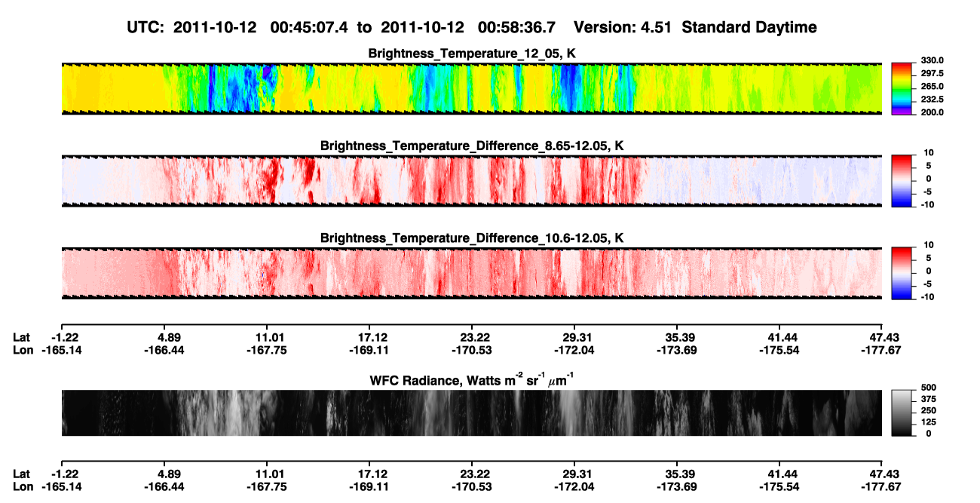Click the 10 label on the 8.65-12.05 colorbar
Viewport: 980px width, 503px height.
click(x=929, y=153)
